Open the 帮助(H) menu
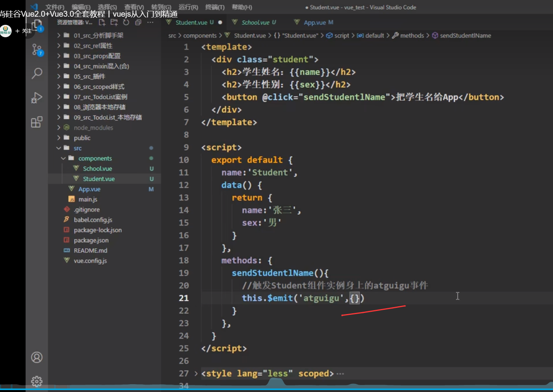The height and width of the screenshot is (392, 553). (x=242, y=7)
